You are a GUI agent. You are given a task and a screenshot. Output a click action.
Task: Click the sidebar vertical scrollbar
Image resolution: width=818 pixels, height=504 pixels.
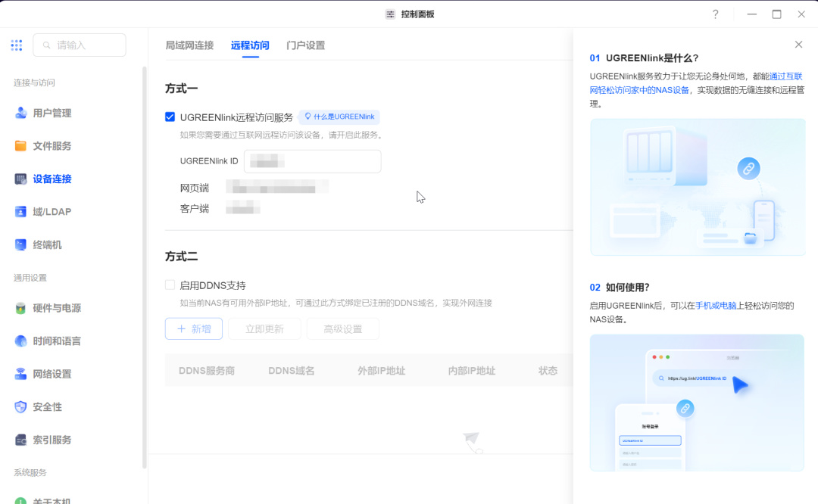click(144, 267)
